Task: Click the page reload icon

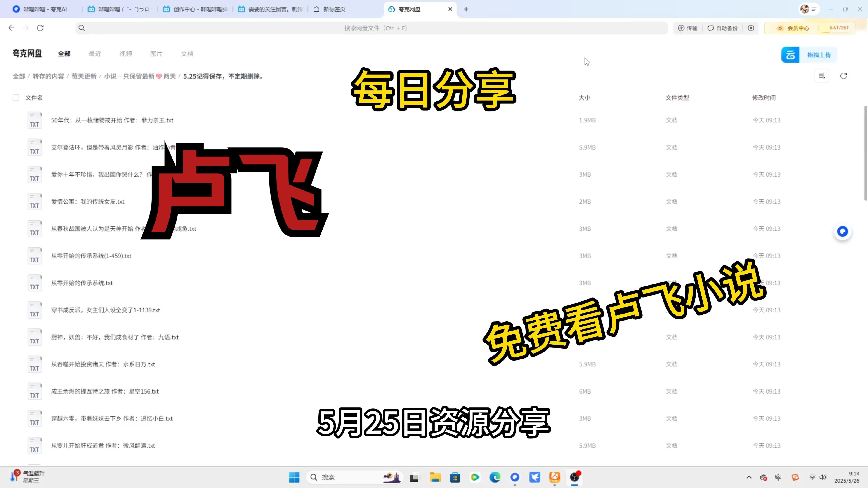Action: tap(40, 28)
